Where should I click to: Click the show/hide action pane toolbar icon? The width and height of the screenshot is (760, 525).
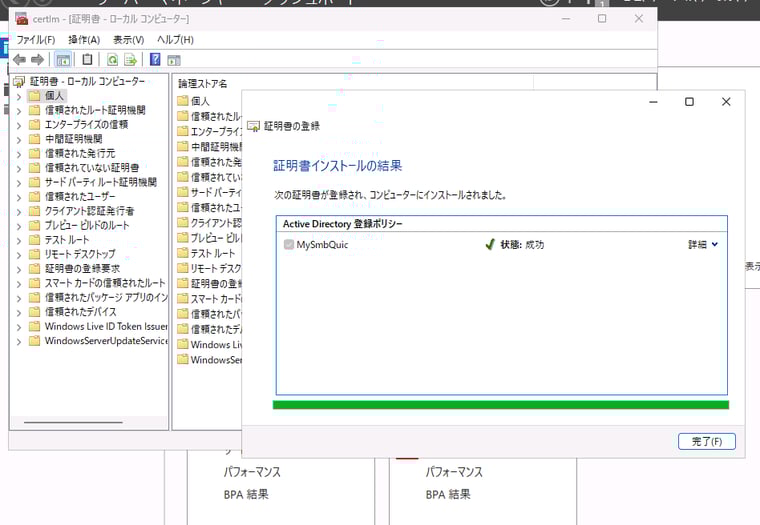point(173,60)
